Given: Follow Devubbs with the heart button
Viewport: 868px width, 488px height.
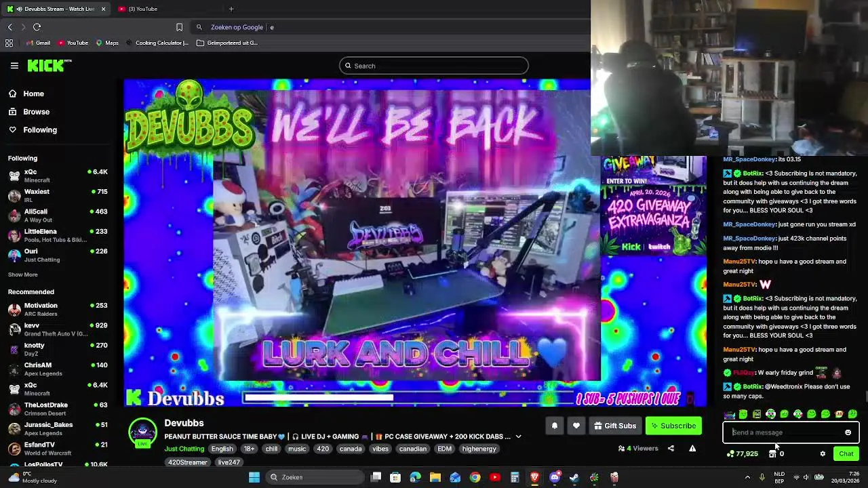Looking at the screenshot, I should click(576, 426).
